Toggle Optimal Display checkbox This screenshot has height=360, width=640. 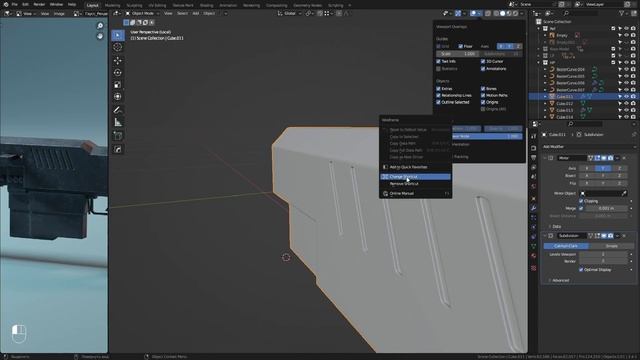pyautogui.click(x=581, y=270)
